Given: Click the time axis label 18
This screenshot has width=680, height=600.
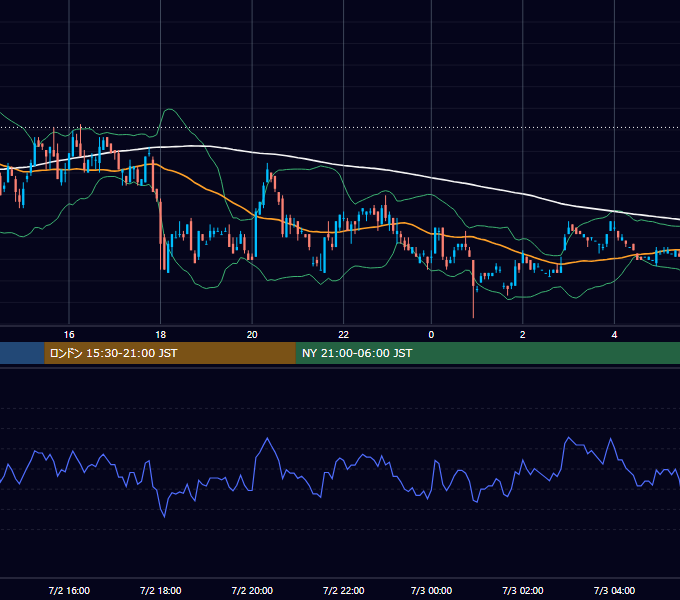Looking at the screenshot, I should pos(160,335).
